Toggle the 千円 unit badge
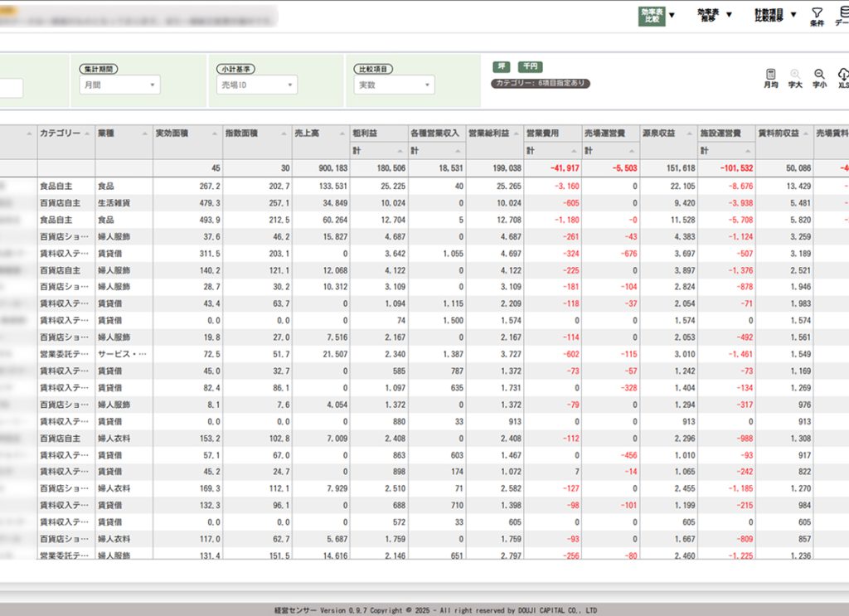The width and height of the screenshot is (849, 616). (x=530, y=66)
